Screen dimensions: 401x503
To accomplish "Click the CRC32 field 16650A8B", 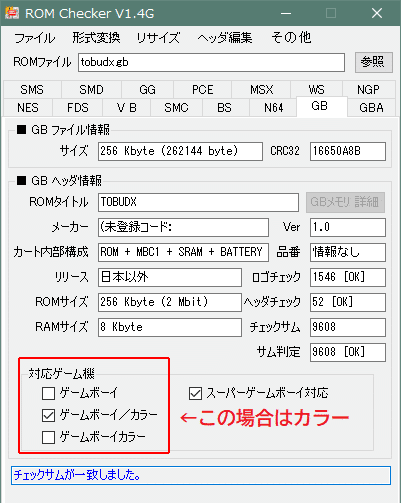I will 348,151.
